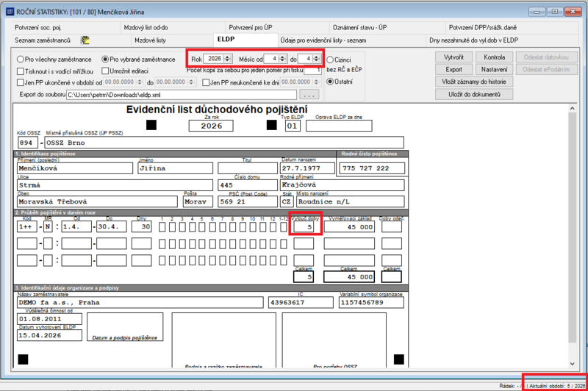588x391 pixels.
Task: Click ELDP date 15.04.2026
Action: (x=49, y=336)
